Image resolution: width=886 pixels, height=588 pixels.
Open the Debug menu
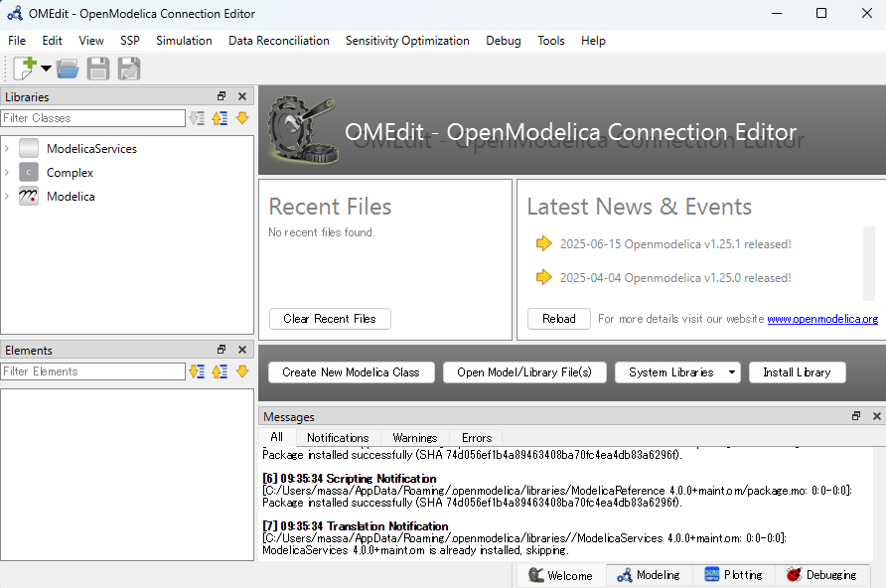click(x=504, y=41)
